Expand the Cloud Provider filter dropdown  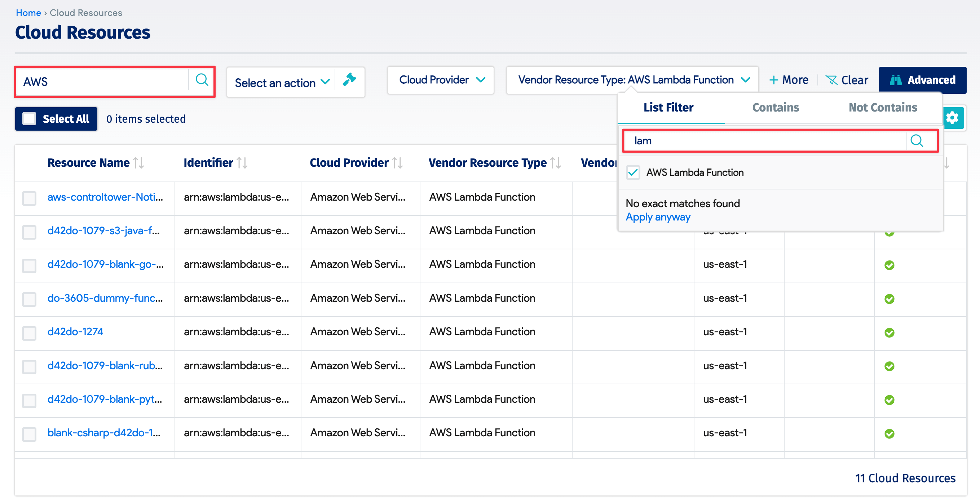[440, 80]
